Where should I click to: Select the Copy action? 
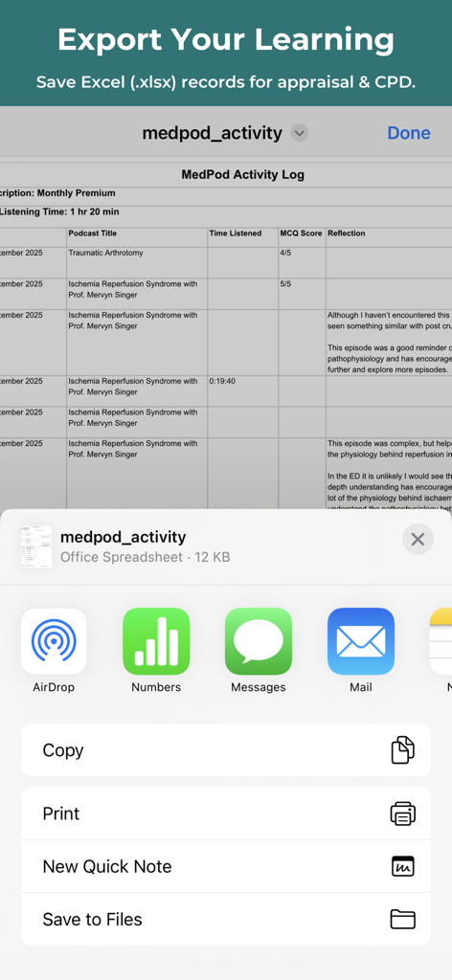(x=226, y=750)
